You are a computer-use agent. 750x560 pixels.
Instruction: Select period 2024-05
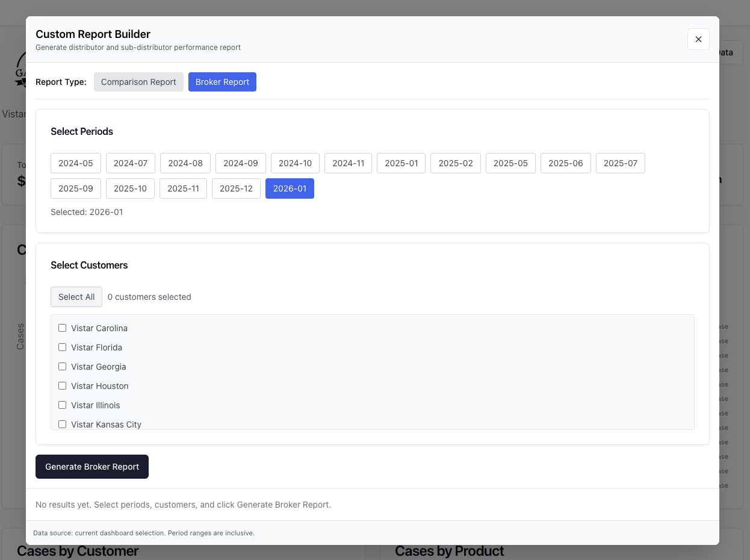(x=76, y=163)
